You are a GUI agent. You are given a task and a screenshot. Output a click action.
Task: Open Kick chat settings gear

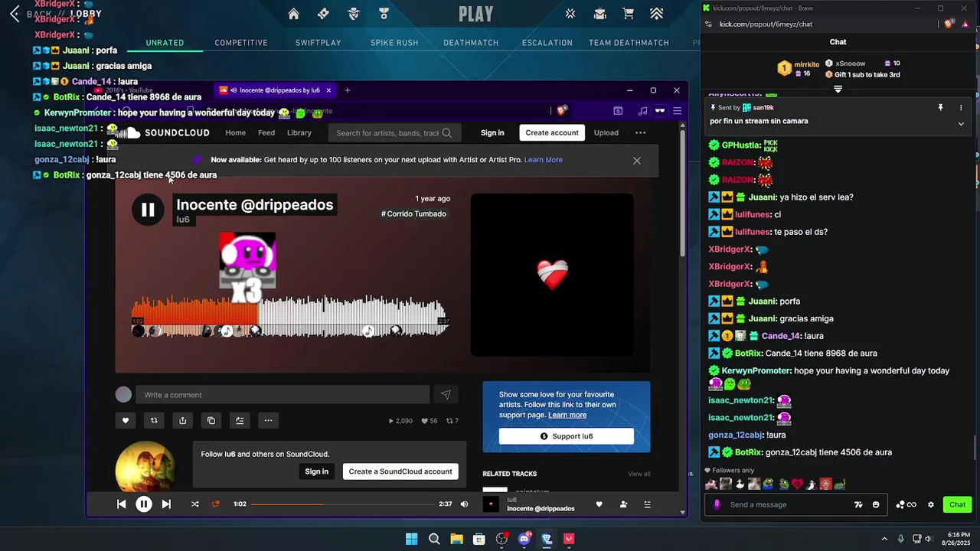point(931,504)
